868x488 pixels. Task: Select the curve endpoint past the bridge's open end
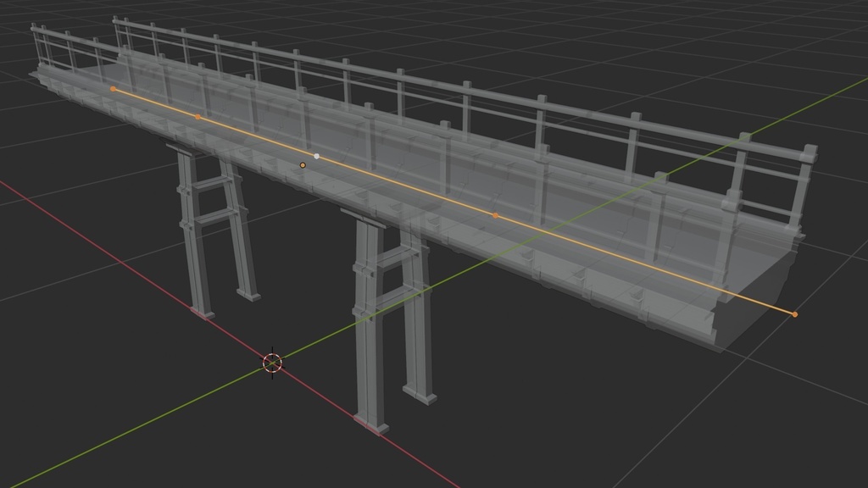click(x=795, y=314)
